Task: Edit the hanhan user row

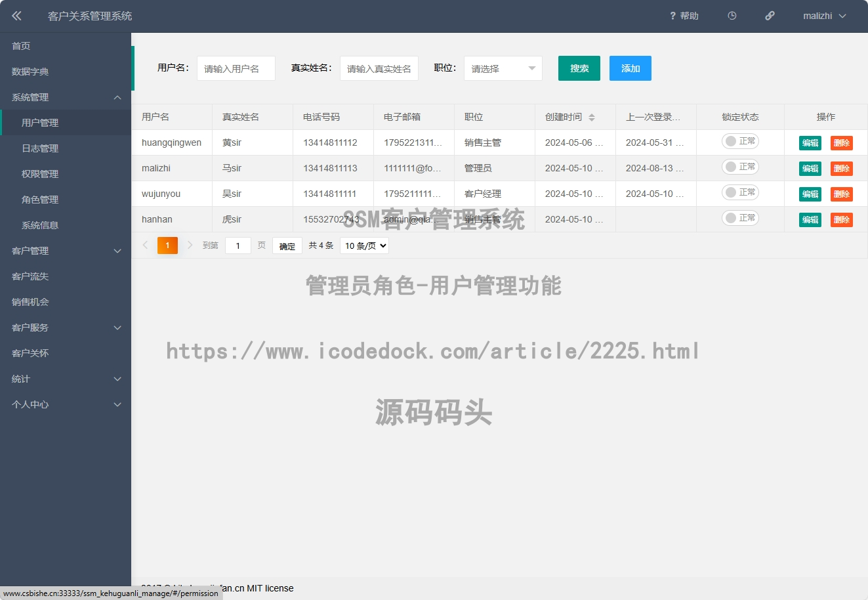Action: coord(810,220)
